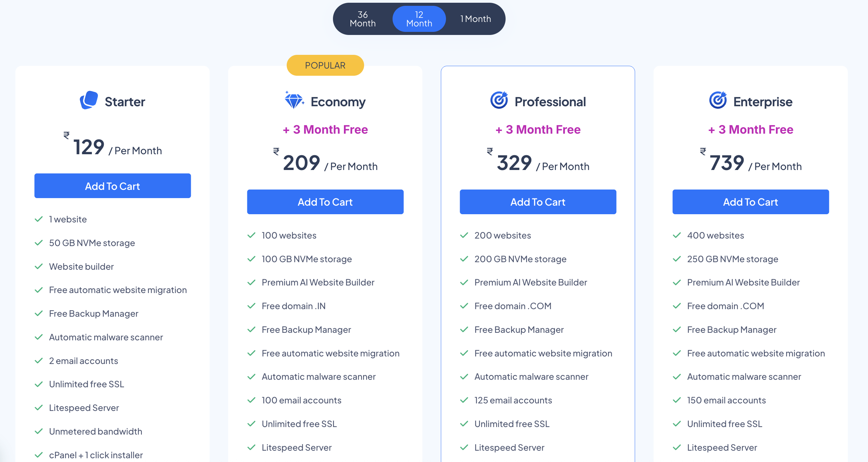
Task: Click the POPULAR badge
Action: tap(325, 65)
